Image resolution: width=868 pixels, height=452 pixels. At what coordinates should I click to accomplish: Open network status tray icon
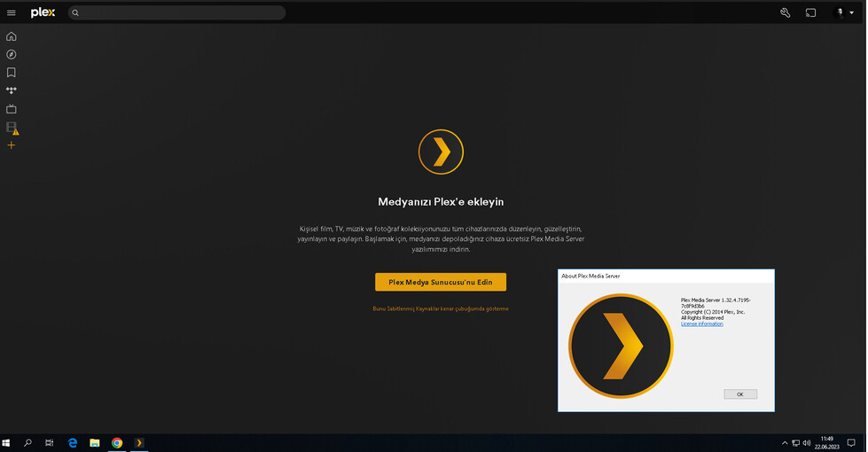click(x=795, y=442)
